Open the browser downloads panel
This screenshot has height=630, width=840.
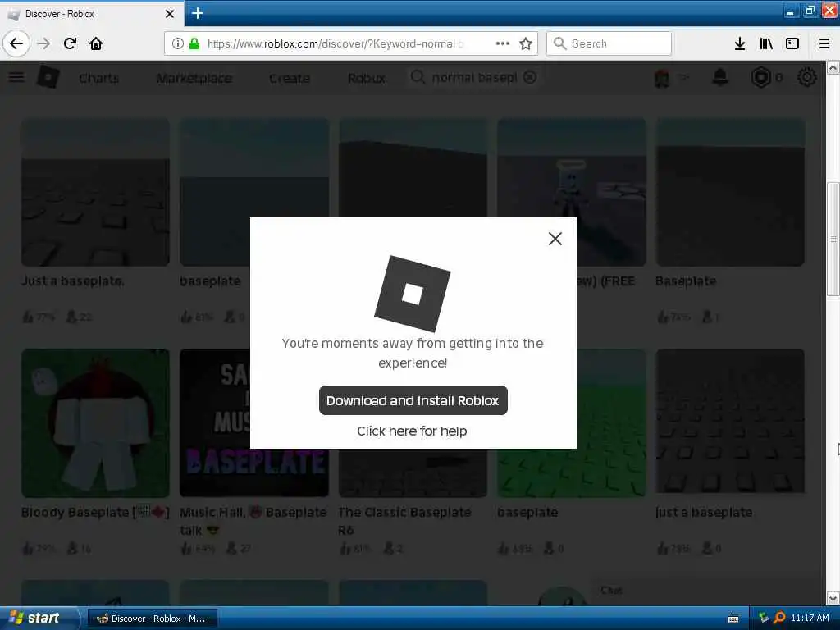[x=740, y=43]
